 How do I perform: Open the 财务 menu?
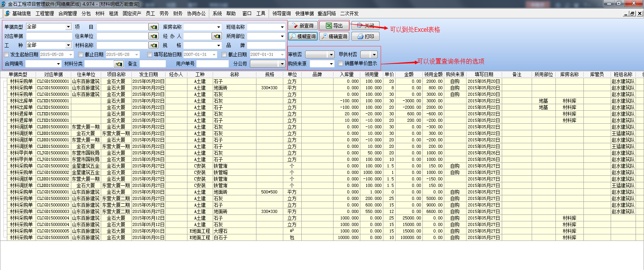point(177,13)
